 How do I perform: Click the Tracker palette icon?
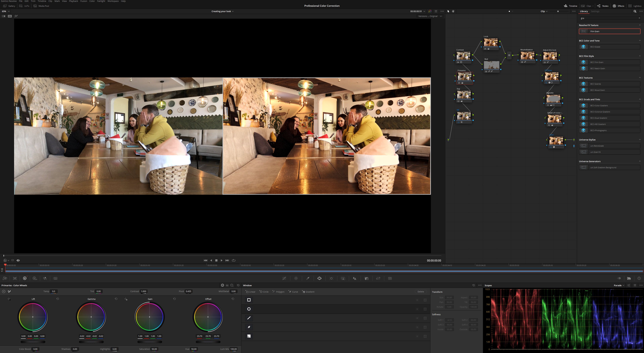331,278
